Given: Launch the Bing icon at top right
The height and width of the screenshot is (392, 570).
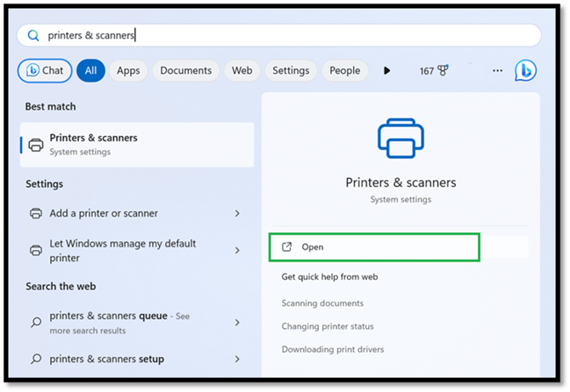Looking at the screenshot, I should pos(525,71).
